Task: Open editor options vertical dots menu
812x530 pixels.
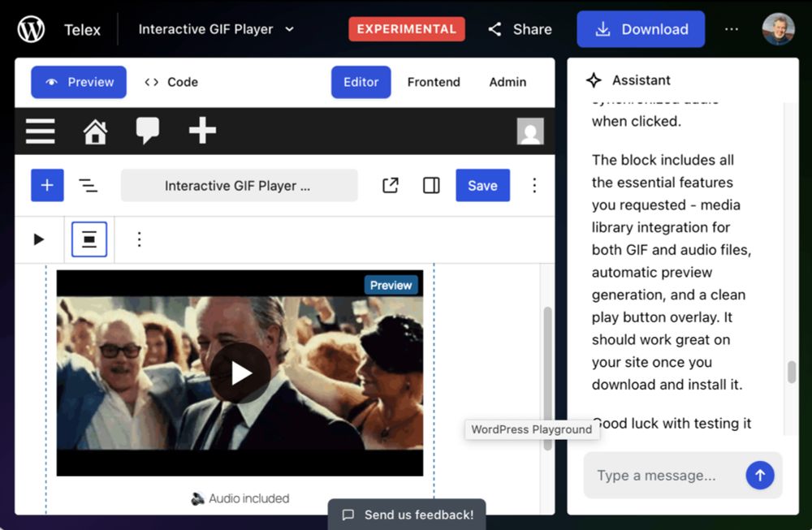Action: click(534, 185)
